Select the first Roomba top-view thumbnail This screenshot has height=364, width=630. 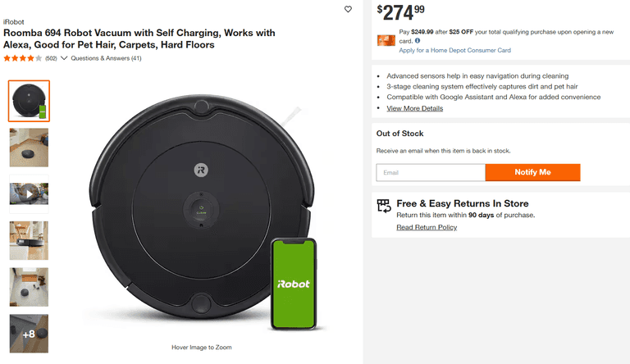tap(29, 101)
